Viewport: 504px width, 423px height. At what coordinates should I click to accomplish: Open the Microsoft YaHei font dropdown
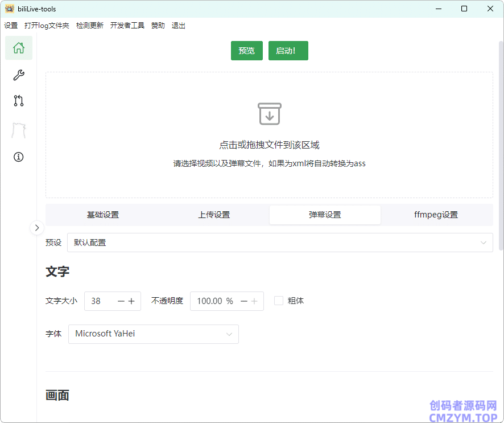153,334
